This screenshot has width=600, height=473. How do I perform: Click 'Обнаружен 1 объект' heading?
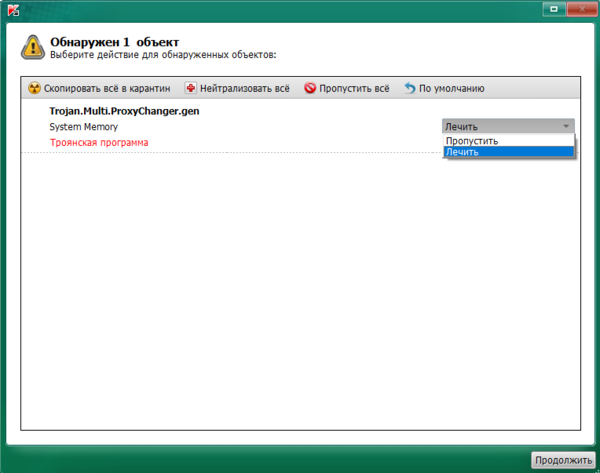click(114, 42)
